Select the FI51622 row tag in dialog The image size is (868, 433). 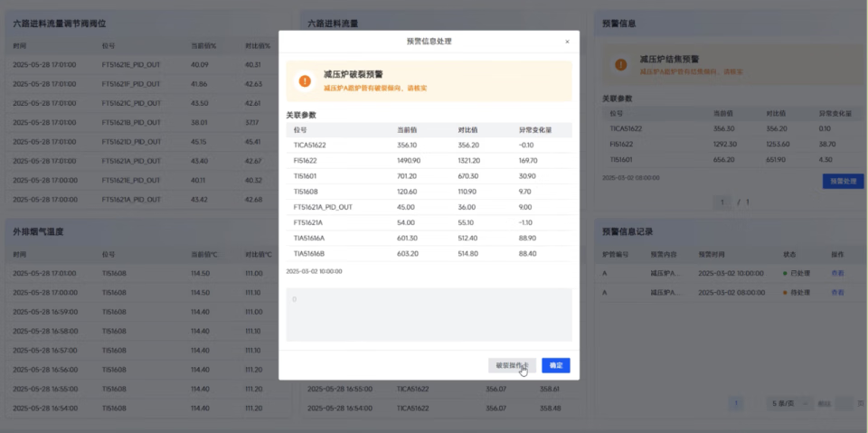(x=306, y=161)
